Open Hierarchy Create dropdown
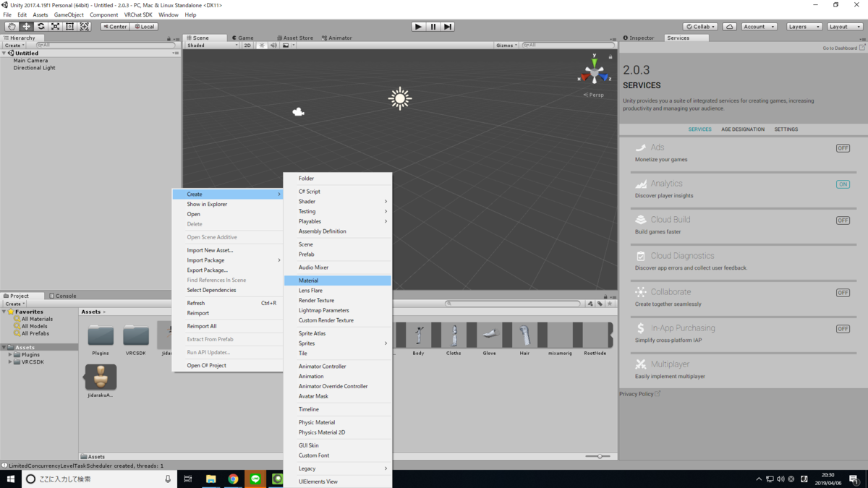The height and width of the screenshot is (488, 868). 14,46
